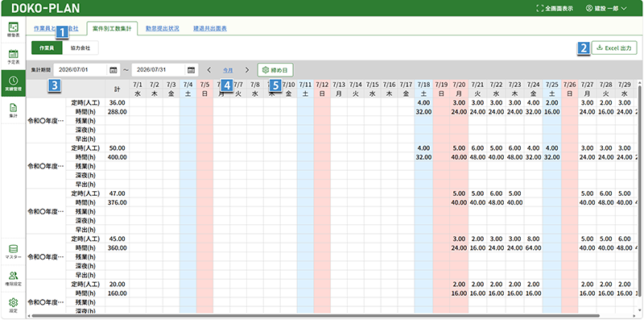Click the end date field 2026/07/31
644x320 pixels.
tap(165, 70)
